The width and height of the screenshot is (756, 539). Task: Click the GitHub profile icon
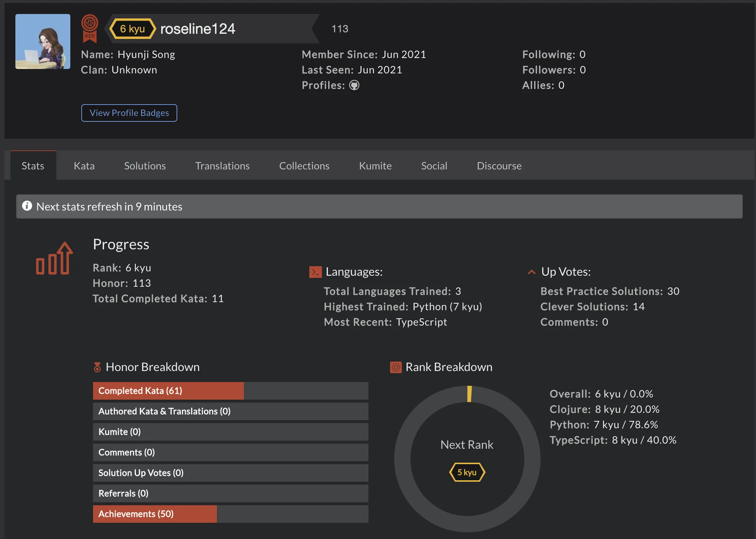click(354, 85)
